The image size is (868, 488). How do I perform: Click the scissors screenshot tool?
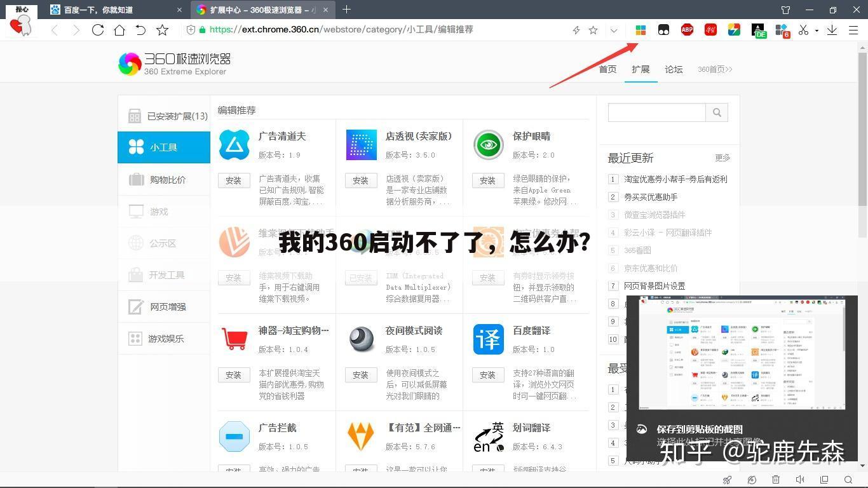[804, 30]
